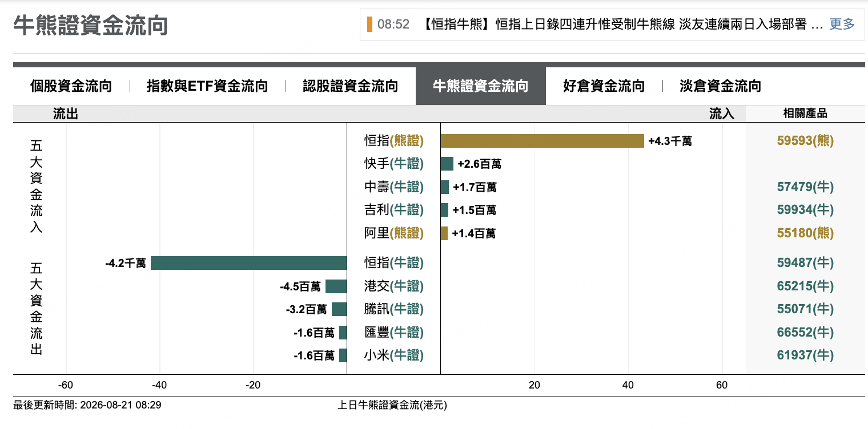The height and width of the screenshot is (429, 868).
Task: Open related product 66552(牛)
Action: click(x=805, y=333)
